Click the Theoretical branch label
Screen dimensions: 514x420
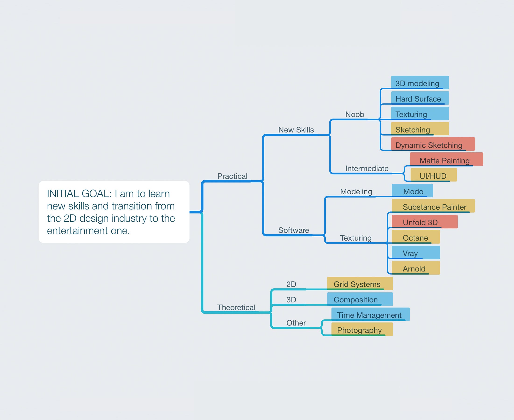236,307
